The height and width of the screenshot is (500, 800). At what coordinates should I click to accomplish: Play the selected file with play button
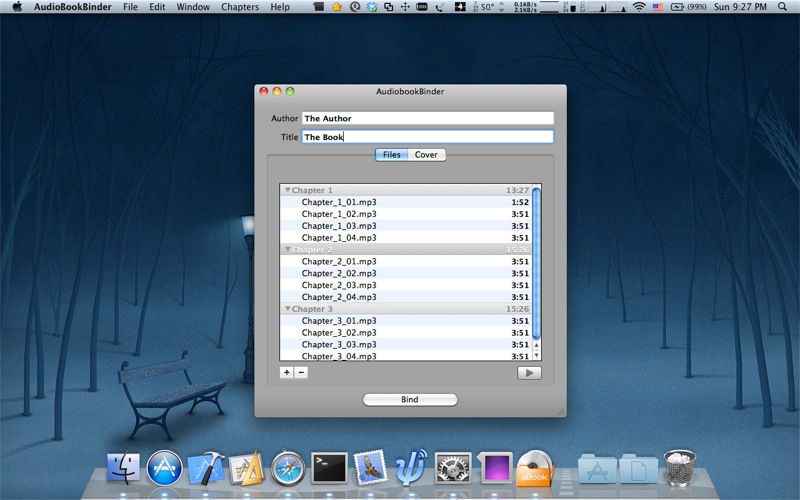point(529,373)
